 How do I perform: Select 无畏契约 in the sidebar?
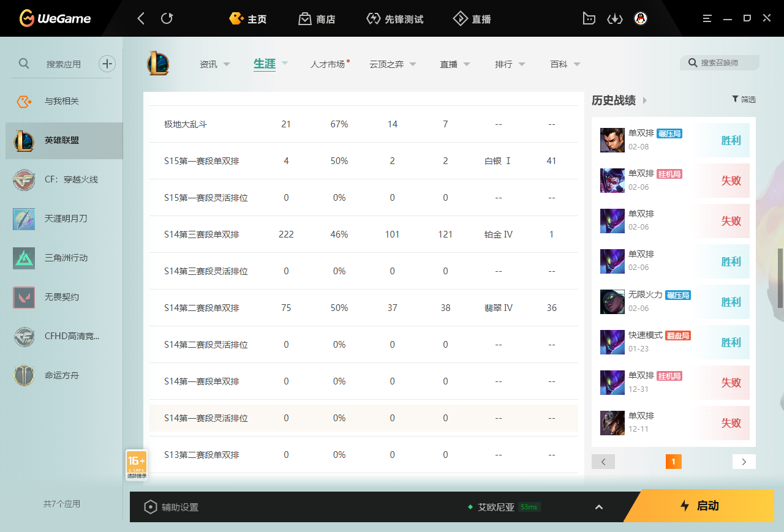point(64,297)
